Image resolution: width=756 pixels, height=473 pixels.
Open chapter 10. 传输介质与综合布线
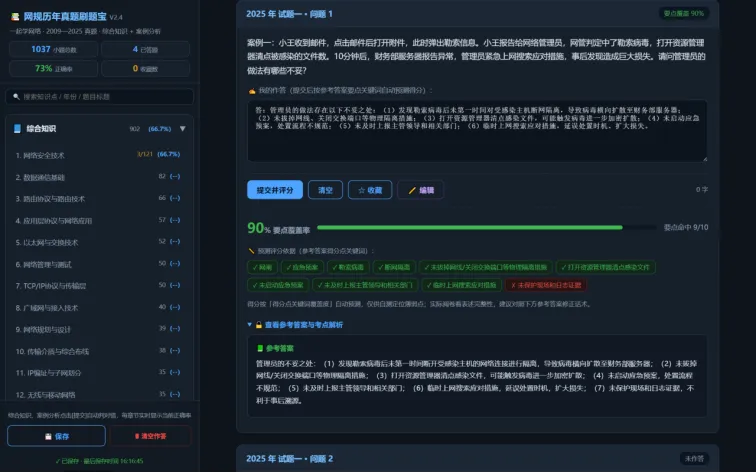click(98, 351)
